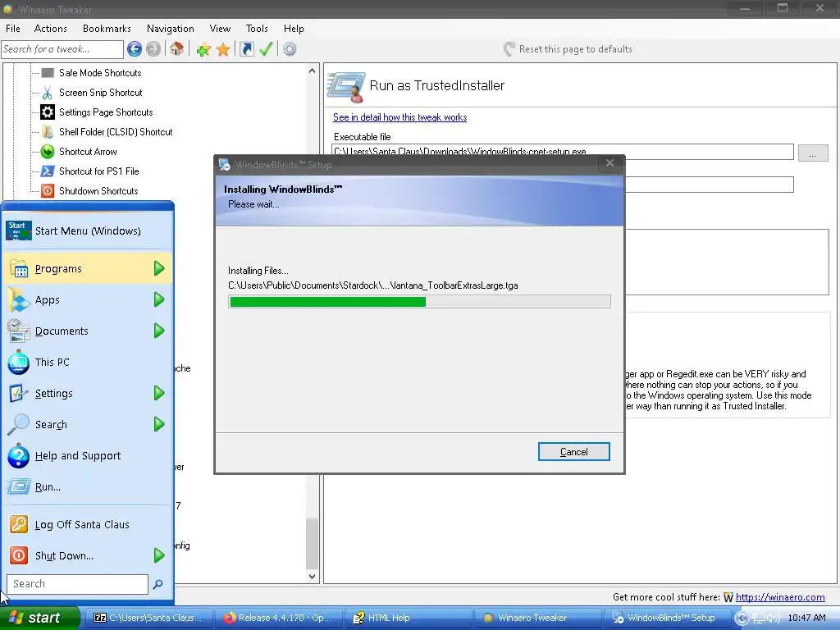The width and height of the screenshot is (840, 630).
Task: Open 'See in detail how this tweak works' link
Action: [399, 117]
